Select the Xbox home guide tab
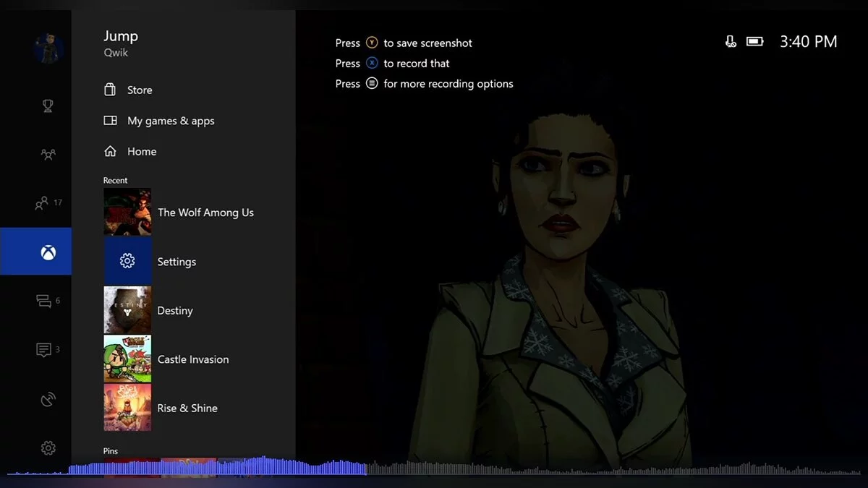This screenshot has height=488, width=868. coord(35,252)
